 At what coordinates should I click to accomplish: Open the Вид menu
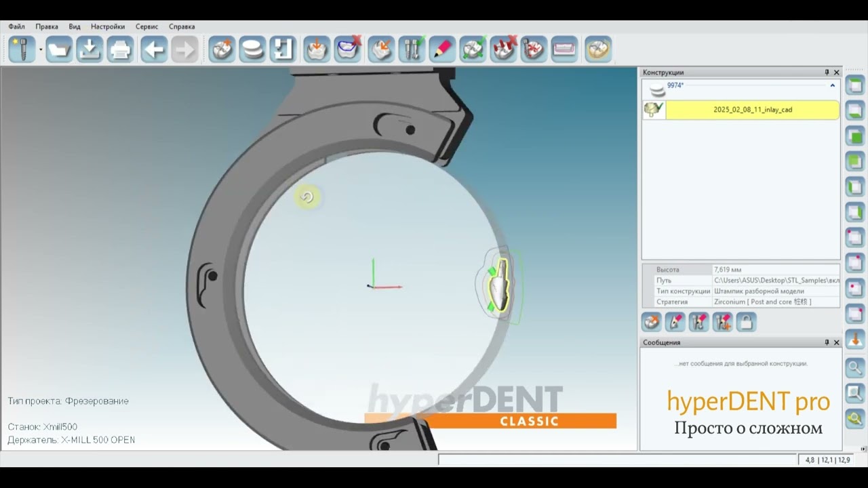[75, 26]
